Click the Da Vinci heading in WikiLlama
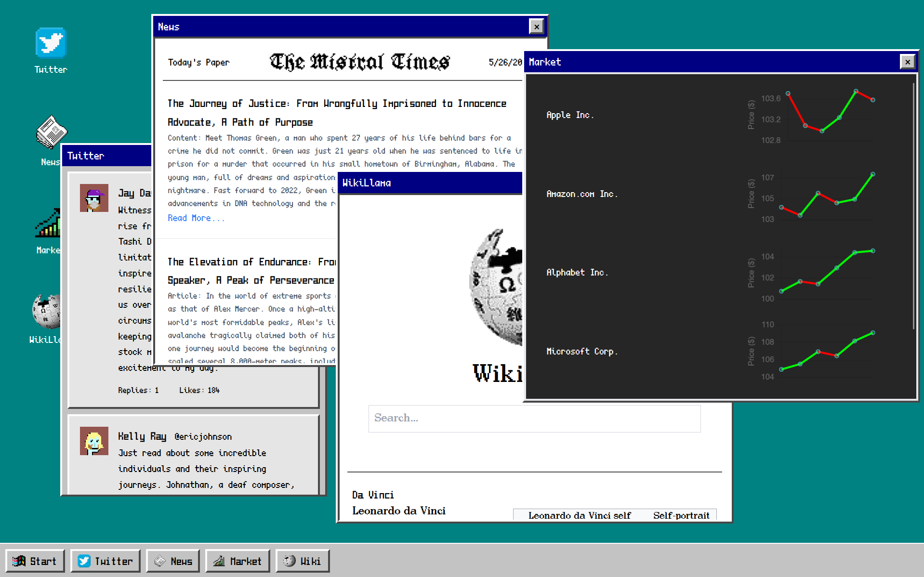Screen dimensions: 924x577 tap(373, 495)
